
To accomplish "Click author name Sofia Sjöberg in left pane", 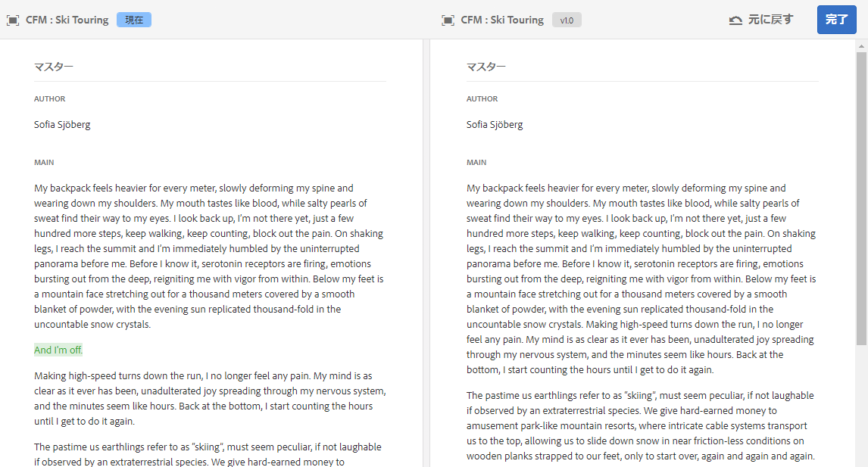I will pyautogui.click(x=62, y=124).
